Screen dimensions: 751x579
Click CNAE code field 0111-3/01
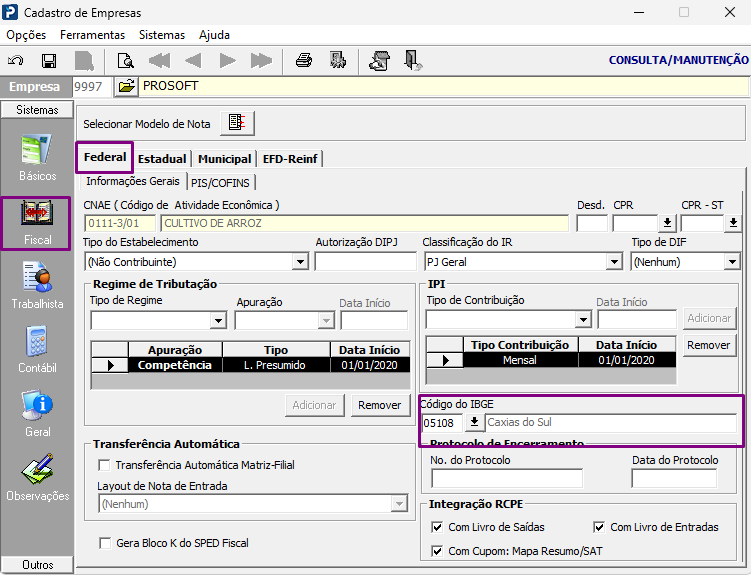120,223
